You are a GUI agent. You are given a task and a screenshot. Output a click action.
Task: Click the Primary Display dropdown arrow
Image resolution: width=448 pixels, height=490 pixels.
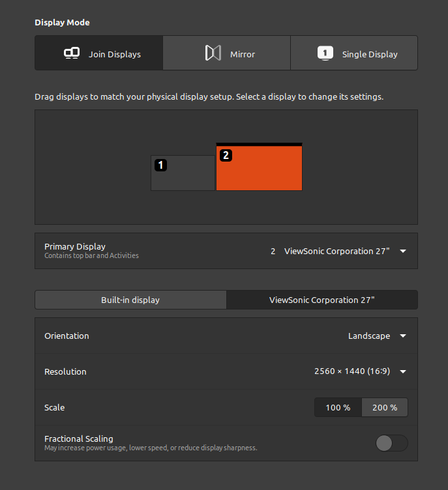(x=403, y=252)
